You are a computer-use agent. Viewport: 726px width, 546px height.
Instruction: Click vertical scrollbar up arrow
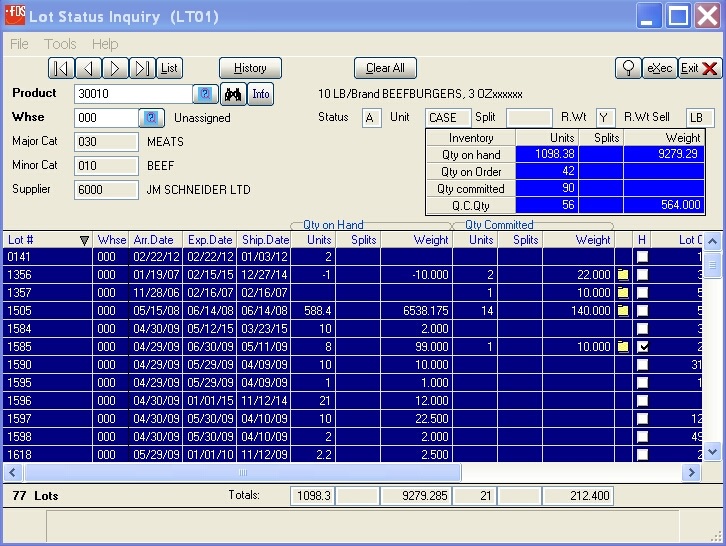pos(713,241)
